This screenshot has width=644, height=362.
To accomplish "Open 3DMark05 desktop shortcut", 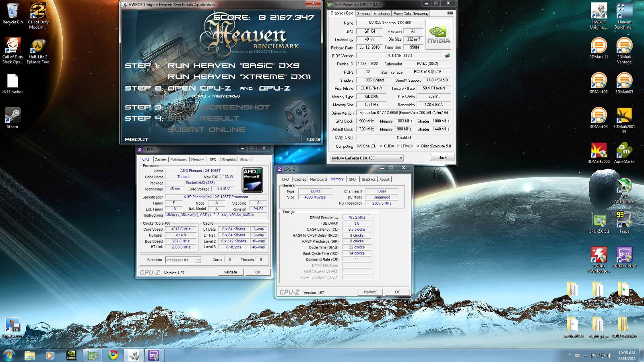I will (x=624, y=83).
